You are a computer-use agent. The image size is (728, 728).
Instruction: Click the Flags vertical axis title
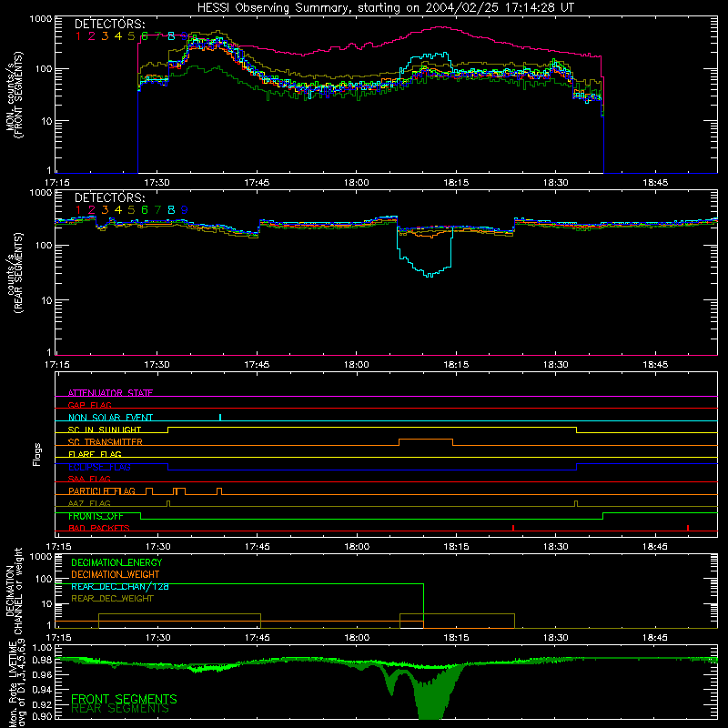[37, 454]
